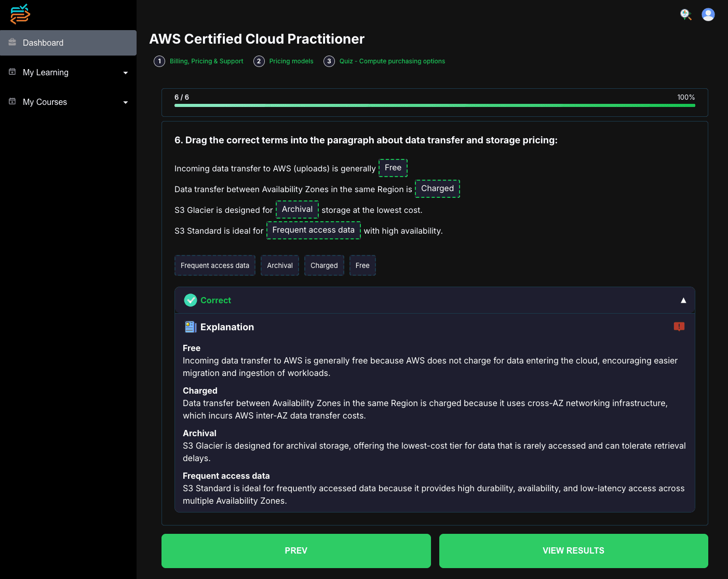Select the Free answer chip
Image resolution: width=728 pixels, height=579 pixels.
tap(362, 265)
